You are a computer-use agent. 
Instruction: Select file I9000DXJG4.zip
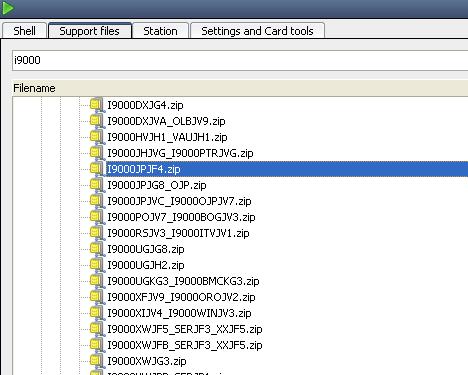(x=145, y=105)
